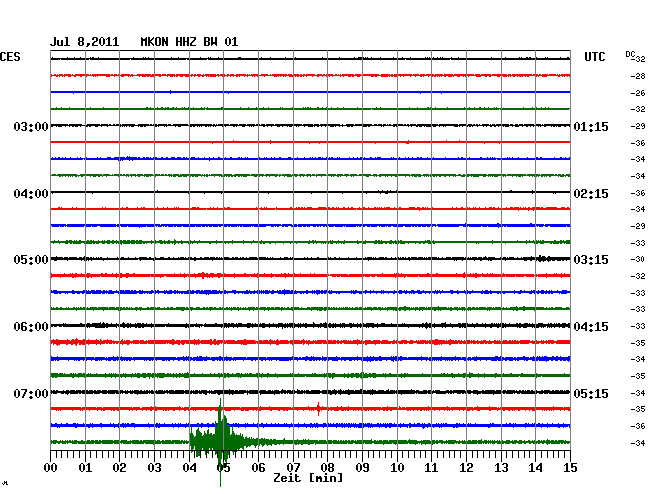Click the DC offset value -26

pos(638,93)
